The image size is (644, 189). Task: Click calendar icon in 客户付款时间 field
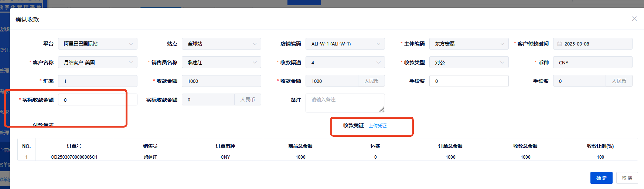(x=559, y=44)
